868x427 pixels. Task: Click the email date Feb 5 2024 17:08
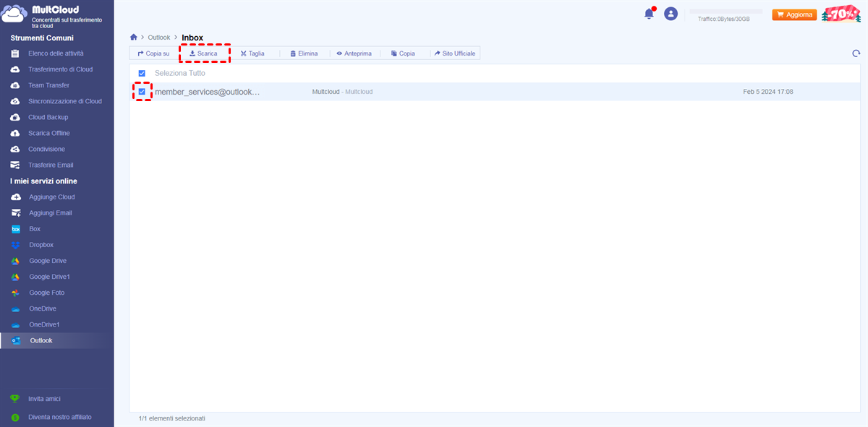[x=768, y=92]
